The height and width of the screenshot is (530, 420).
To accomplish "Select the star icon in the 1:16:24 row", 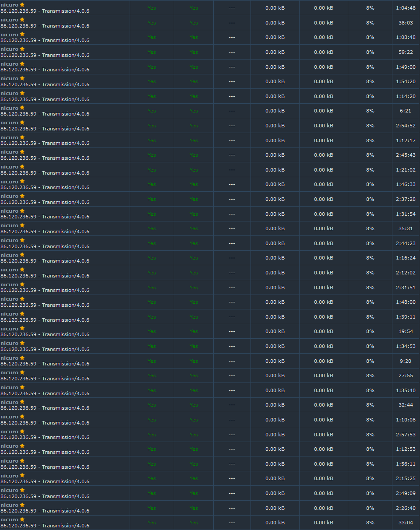I will pyautogui.click(x=22, y=255).
